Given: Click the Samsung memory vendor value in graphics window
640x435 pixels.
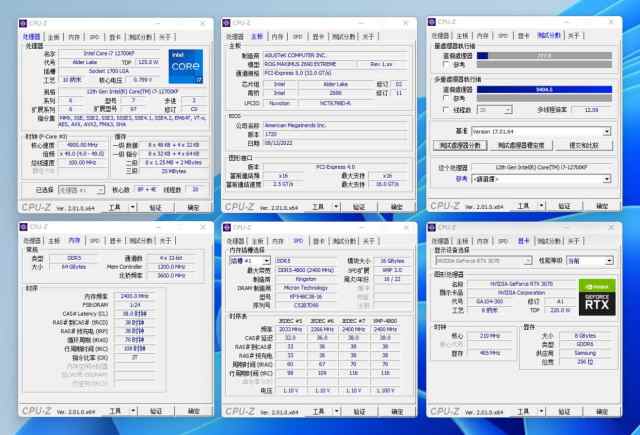Looking at the screenshot, I should 585,353.
